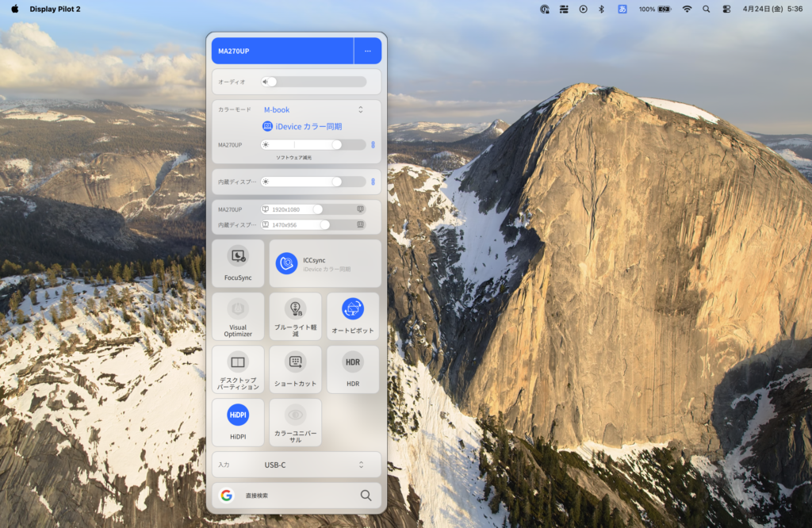
Task: Open the ショートカット shortcut settings tile
Action: pyautogui.click(x=295, y=369)
